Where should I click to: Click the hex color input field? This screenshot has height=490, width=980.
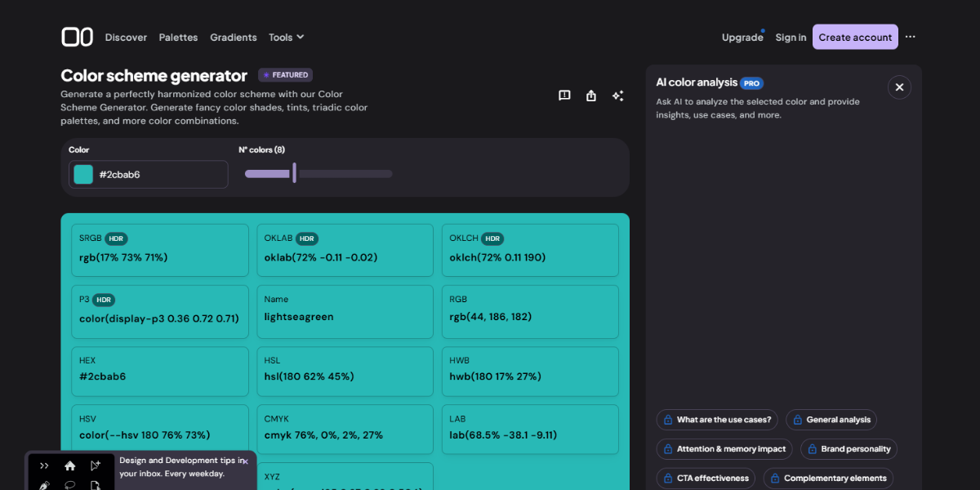pyautogui.click(x=159, y=174)
